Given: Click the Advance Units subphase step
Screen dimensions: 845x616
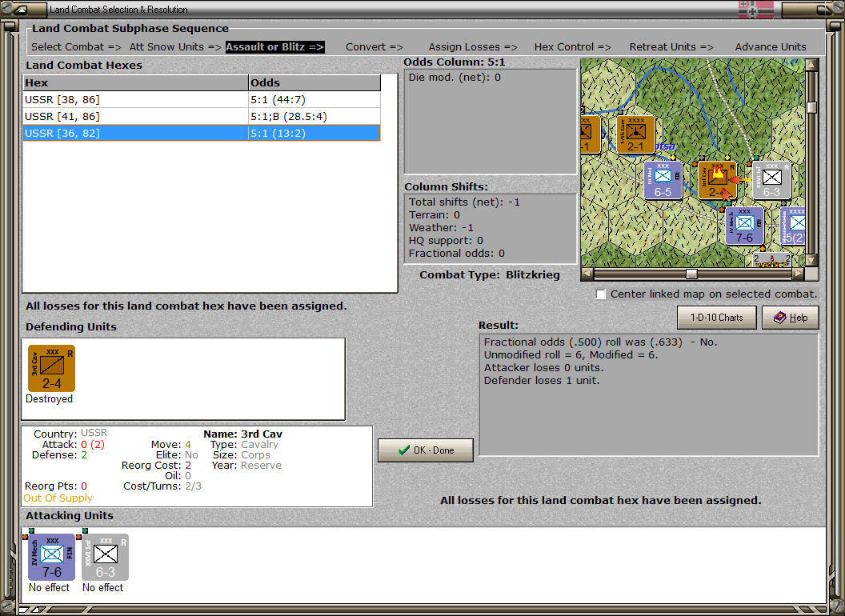Looking at the screenshot, I should [771, 47].
